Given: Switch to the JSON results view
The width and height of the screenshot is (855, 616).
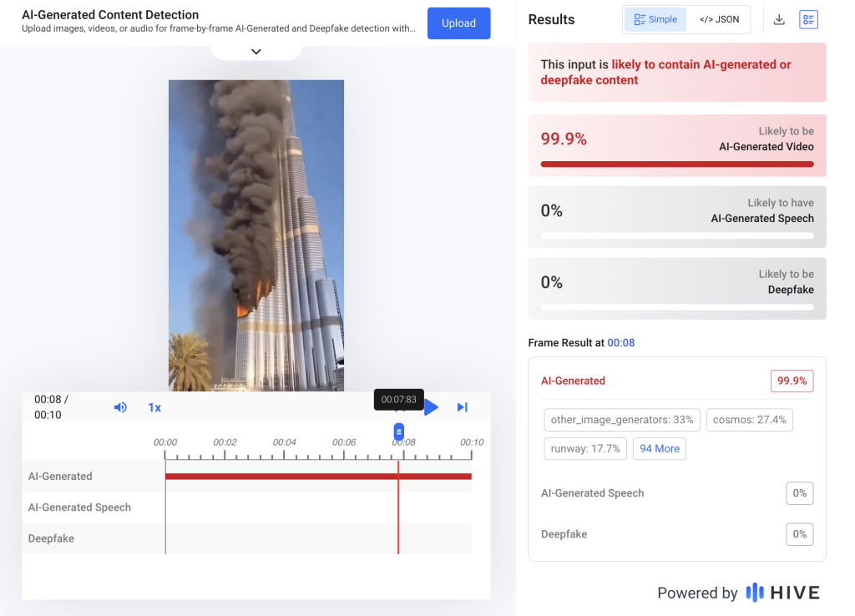Looking at the screenshot, I should [719, 19].
